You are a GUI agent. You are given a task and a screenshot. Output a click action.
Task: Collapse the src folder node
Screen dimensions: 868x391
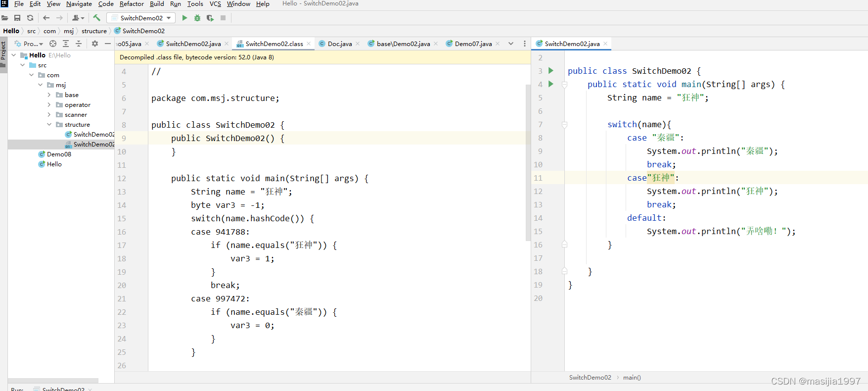(x=22, y=65)
